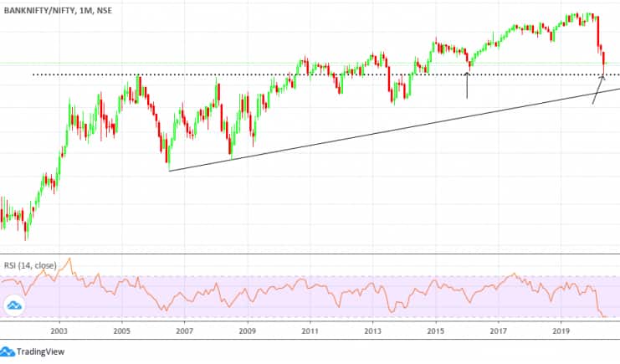Select the vertical arrow annotation near 2016

pyautogui.click(x=467, y=86)
